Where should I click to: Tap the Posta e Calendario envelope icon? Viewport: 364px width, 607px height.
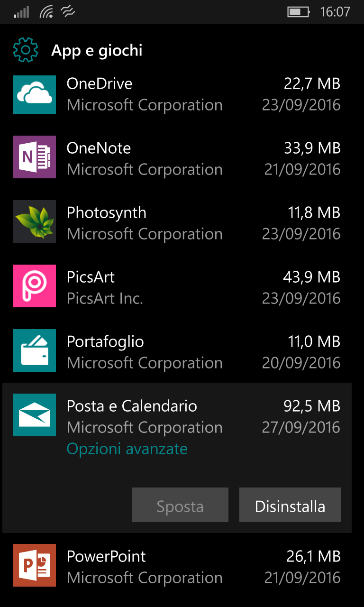34,415
